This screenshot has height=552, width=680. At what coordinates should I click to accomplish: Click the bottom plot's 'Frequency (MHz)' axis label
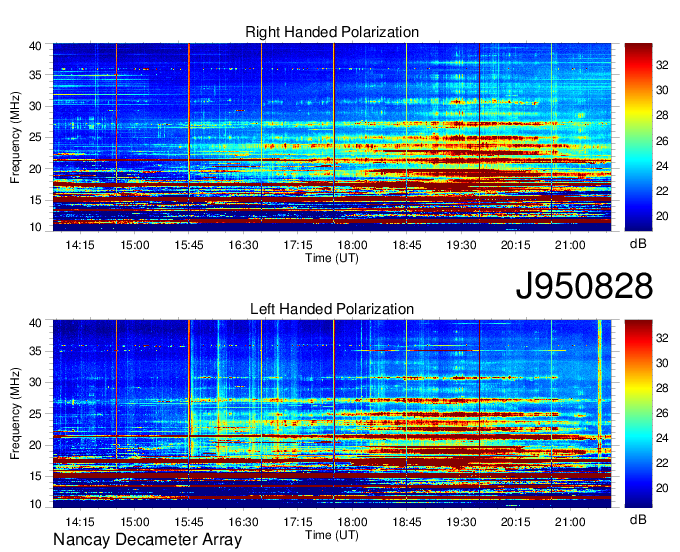15,414
